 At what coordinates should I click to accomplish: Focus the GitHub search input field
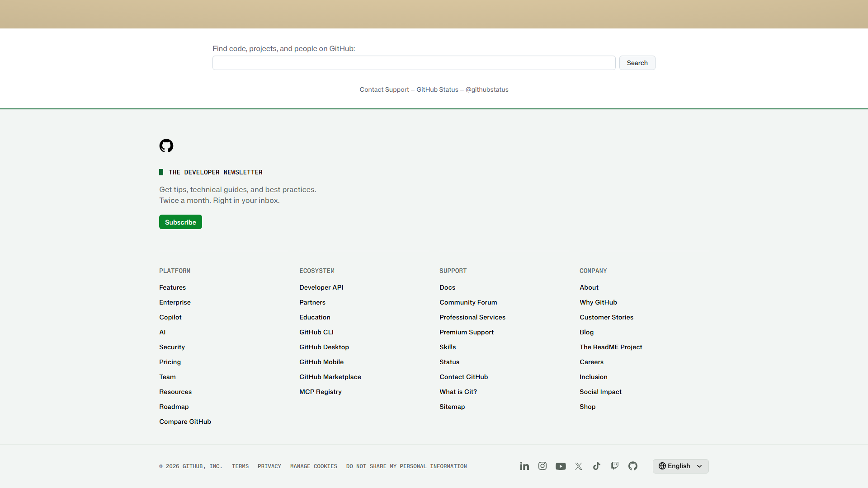coord(414,63)
